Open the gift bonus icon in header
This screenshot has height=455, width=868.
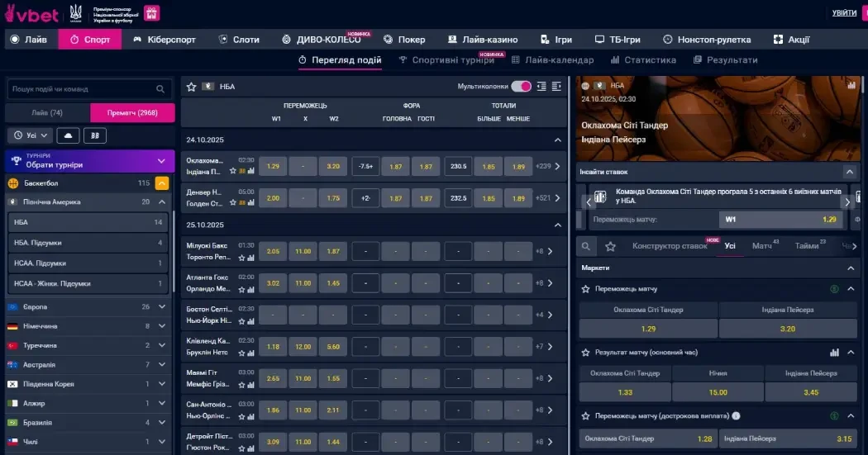(152, 12)
